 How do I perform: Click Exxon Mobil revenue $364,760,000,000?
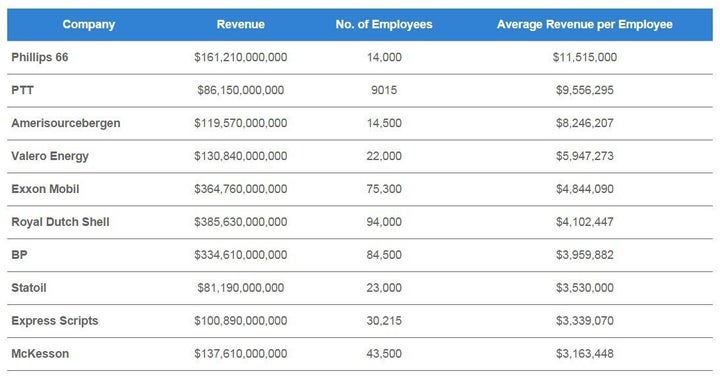coord(241,189)
